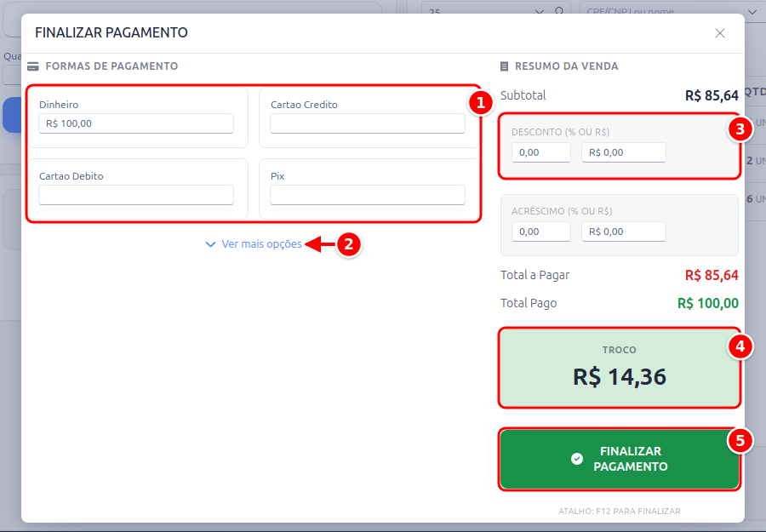This screenshot has width=766, height=532.
Task: Focus the Cartao Debito amount field
Action: point(136,195)
